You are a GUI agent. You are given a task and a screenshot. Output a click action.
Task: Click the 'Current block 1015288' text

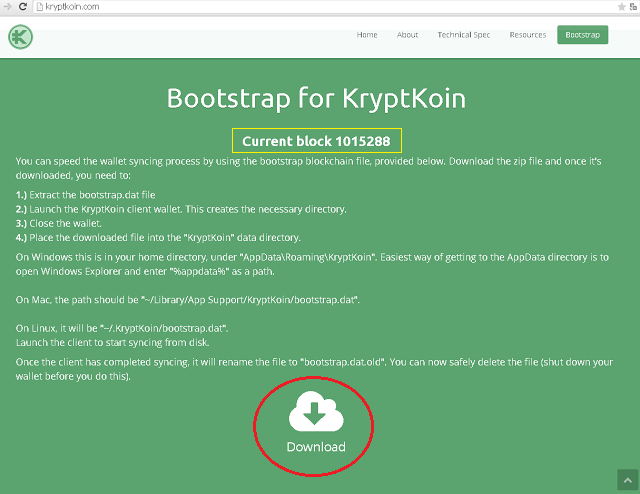(316, 141)
